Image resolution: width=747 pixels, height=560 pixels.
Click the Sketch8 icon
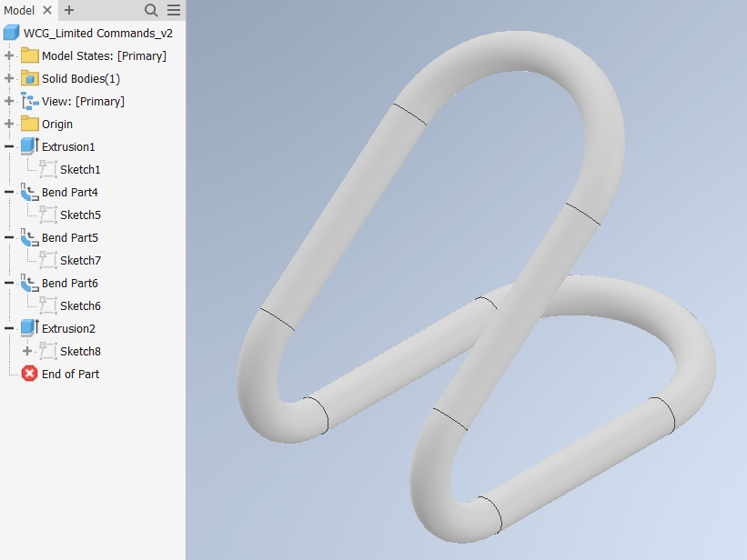click(48, 351)
